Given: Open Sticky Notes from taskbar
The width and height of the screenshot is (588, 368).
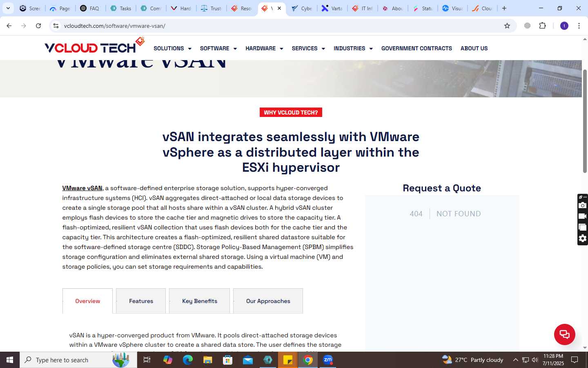Looking at the screenshot, I should [288, 360].
